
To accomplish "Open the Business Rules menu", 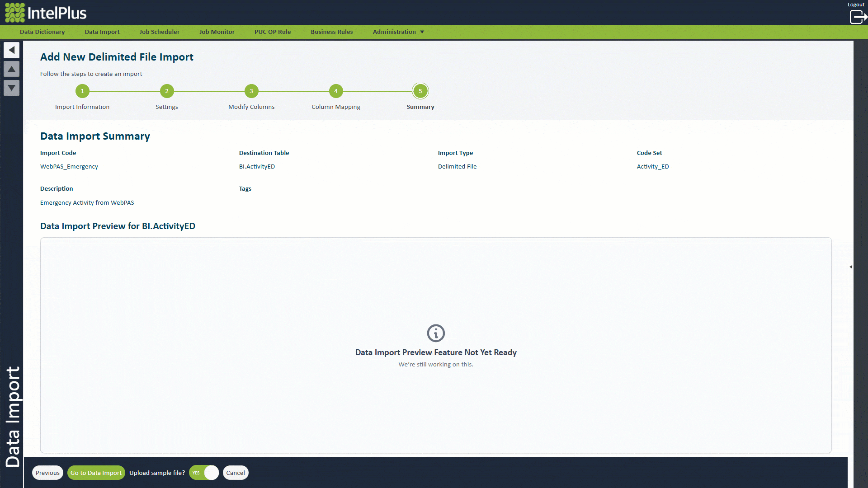I will pyautogui.click(x=332, y=32).
